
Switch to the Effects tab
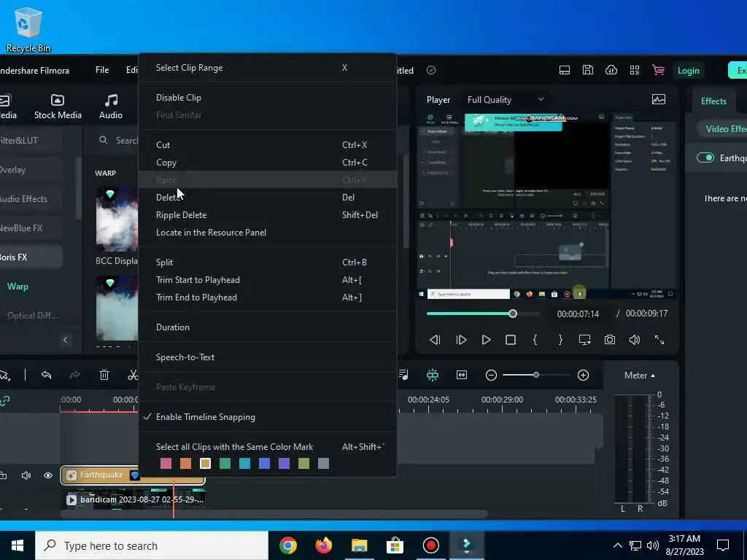point(713,101)
